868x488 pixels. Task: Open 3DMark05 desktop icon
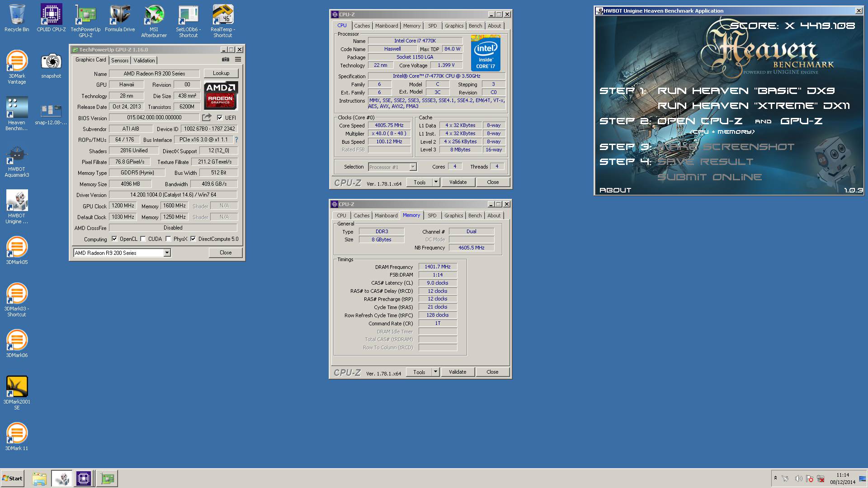pos(17,250)
